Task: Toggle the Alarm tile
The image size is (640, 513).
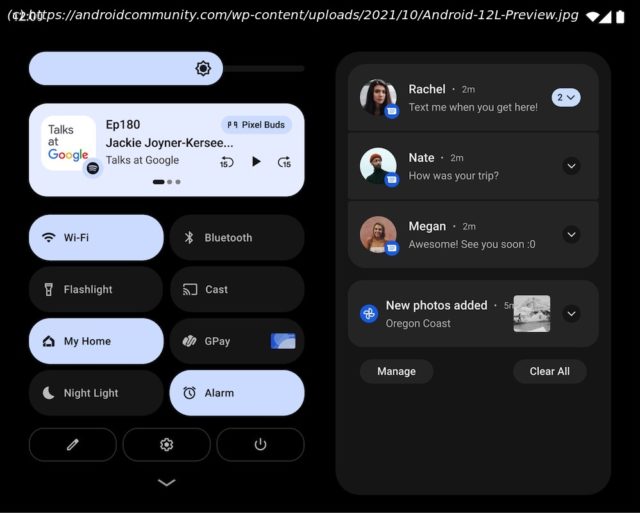Action: 237,393
